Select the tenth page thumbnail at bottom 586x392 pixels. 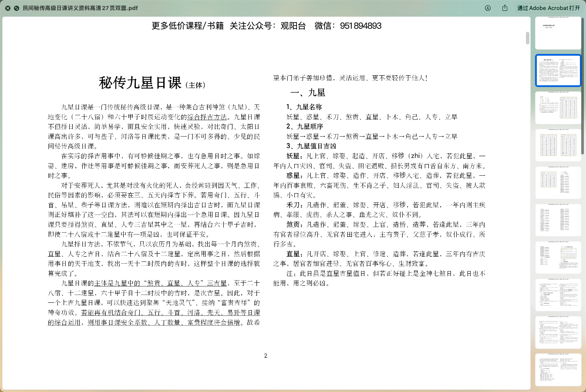click(558, 370)
